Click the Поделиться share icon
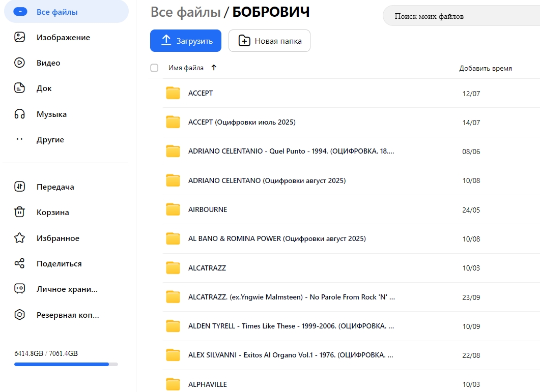The image size is (540, 392). pos(20,264)
